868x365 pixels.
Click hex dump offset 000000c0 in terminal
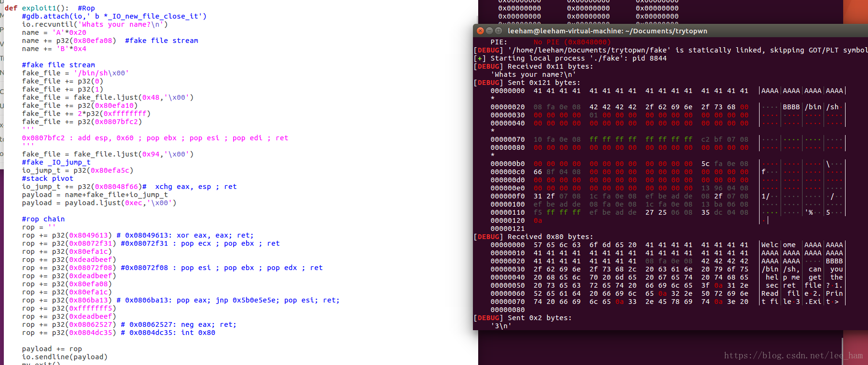[507, 172]
